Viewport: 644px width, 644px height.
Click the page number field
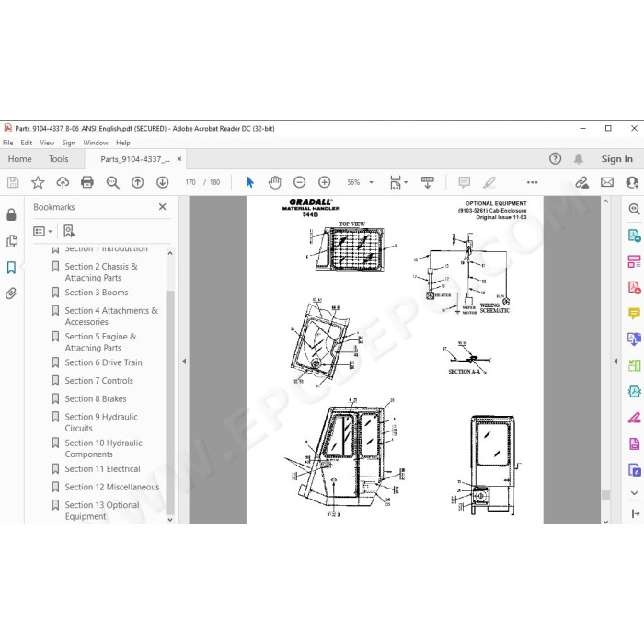coord(190,182)
